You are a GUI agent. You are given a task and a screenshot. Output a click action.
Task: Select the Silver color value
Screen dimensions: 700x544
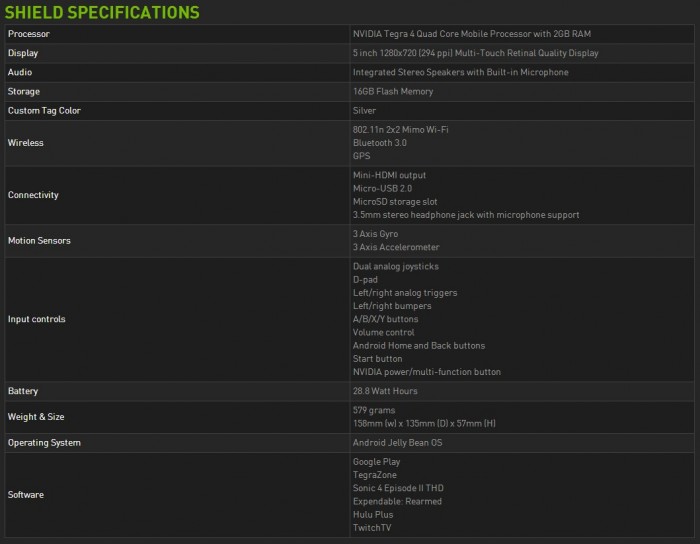coord(364,110)
